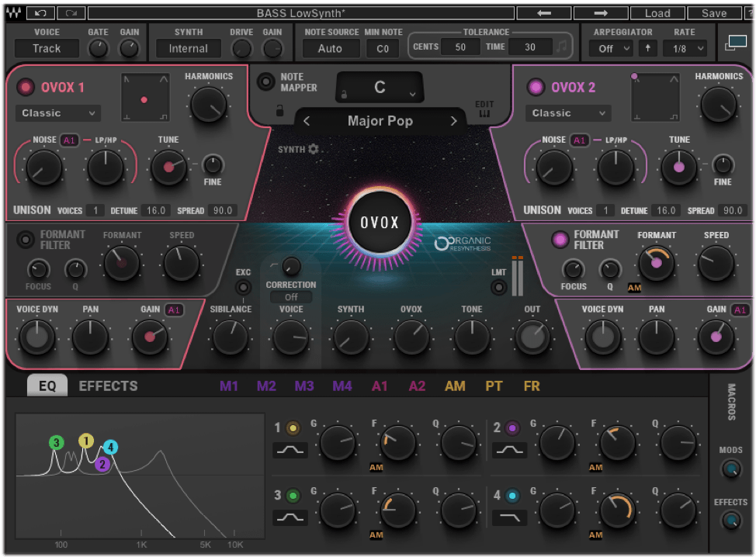Click the undo arrow icon
Image resolution: width=756 pixels, height=557 pixels.
click(x=40, y=13)
